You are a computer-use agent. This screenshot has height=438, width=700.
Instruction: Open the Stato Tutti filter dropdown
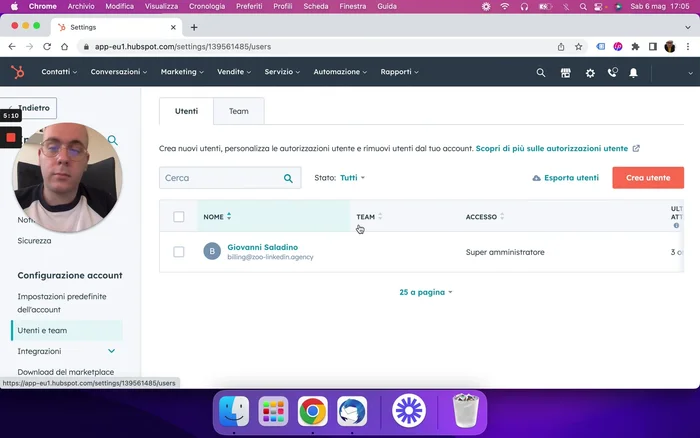click(x=352, y=178)
